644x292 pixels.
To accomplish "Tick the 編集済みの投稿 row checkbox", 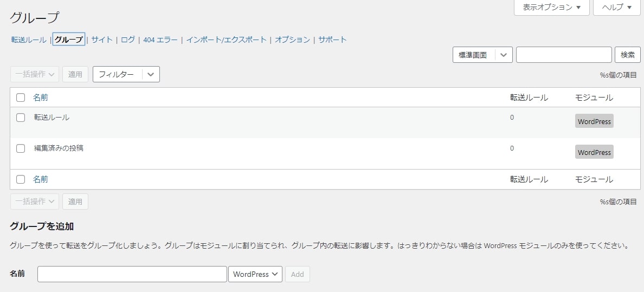I will point(21,148).
